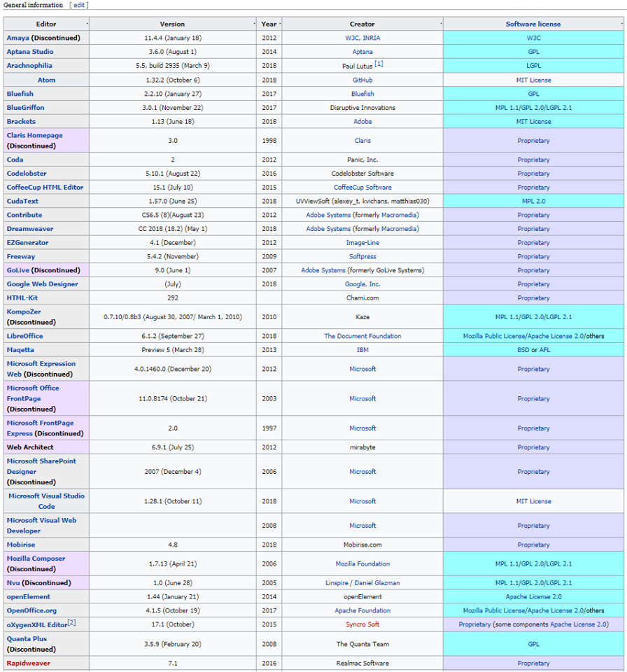Click footnote 1 next to Paul Lutus
The height and width of the screenshot is (672, 627).
379,64
